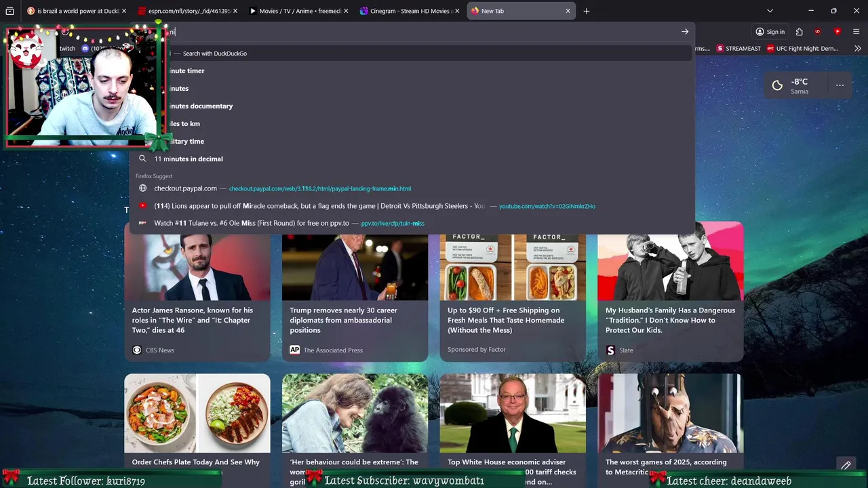Open checkout.paypal.com suggestion

(412, 188)
